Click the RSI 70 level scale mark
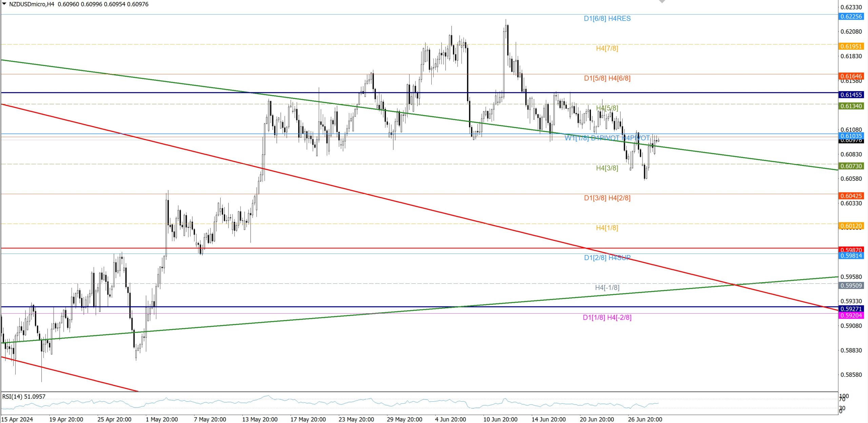 coord(842,399)
